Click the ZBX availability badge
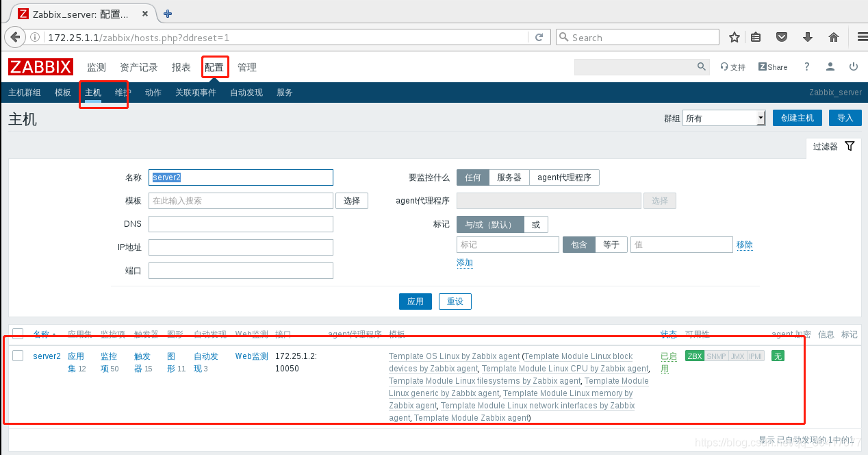 click(694, 356)
